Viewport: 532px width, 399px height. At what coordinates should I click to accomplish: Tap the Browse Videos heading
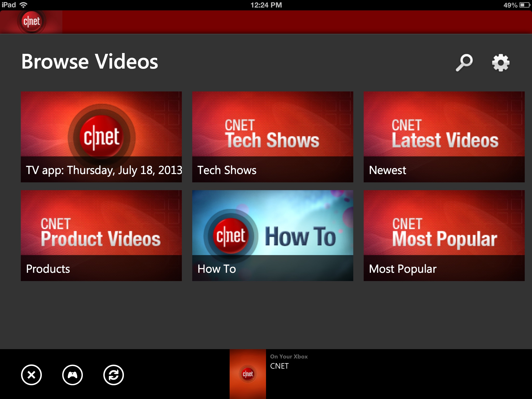(90, 62)
